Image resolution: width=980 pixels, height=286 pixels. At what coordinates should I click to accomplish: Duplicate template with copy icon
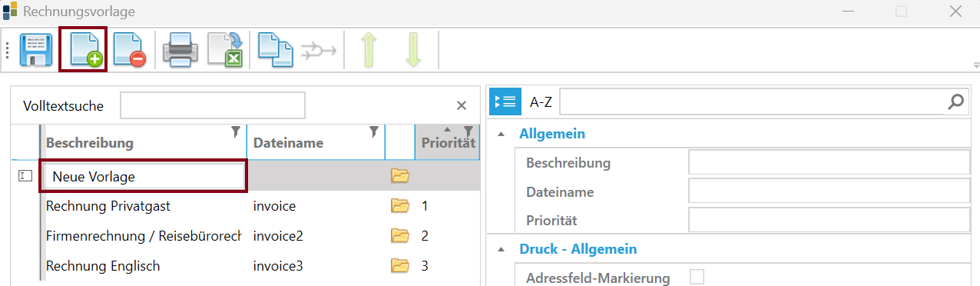(275, 50)
